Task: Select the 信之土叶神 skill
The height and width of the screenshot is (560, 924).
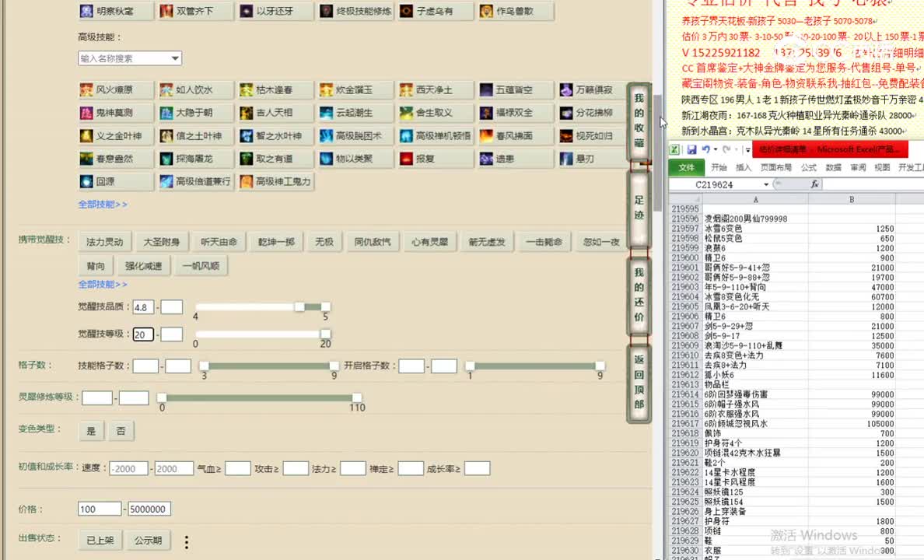Action: click(196, 135)
